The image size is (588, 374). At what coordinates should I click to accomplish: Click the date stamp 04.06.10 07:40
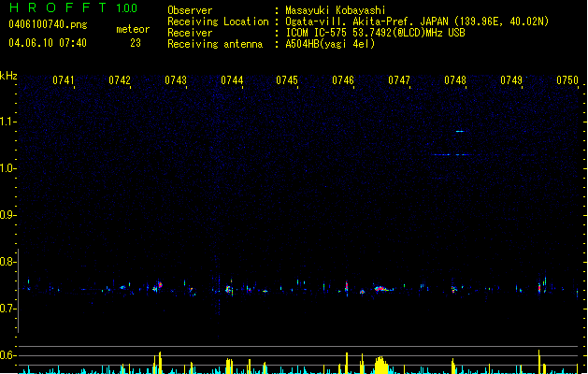pos(48,43)
